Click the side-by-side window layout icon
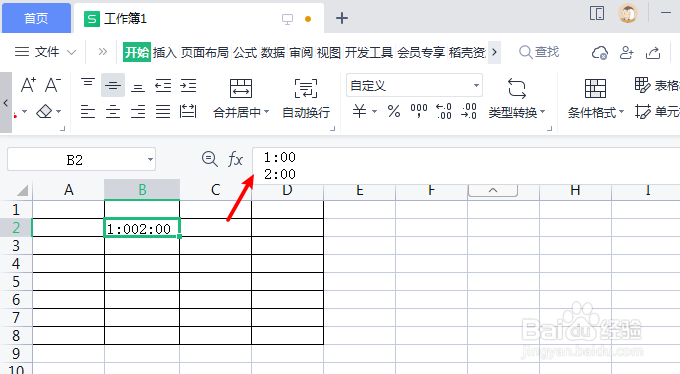The width and height of the screenshot is (680, 374). [x=597, y=13]
